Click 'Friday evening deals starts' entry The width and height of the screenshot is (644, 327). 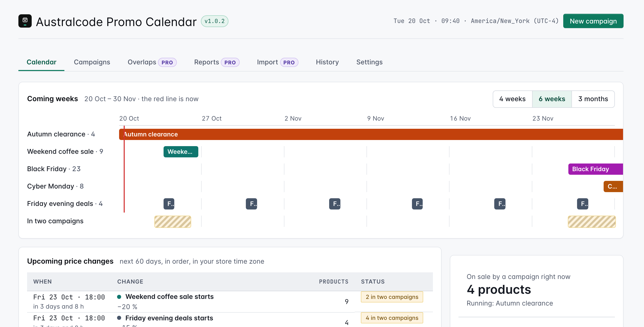(x=169, y=318)
